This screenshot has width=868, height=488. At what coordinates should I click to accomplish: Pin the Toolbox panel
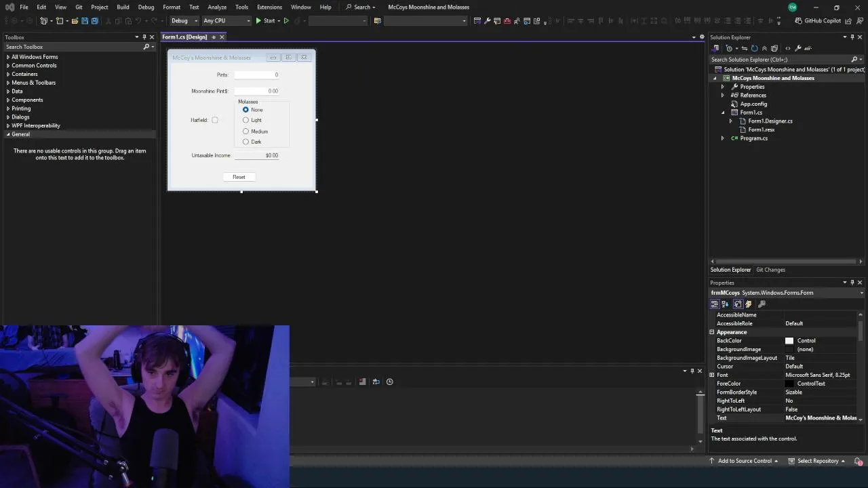(144, 37)
